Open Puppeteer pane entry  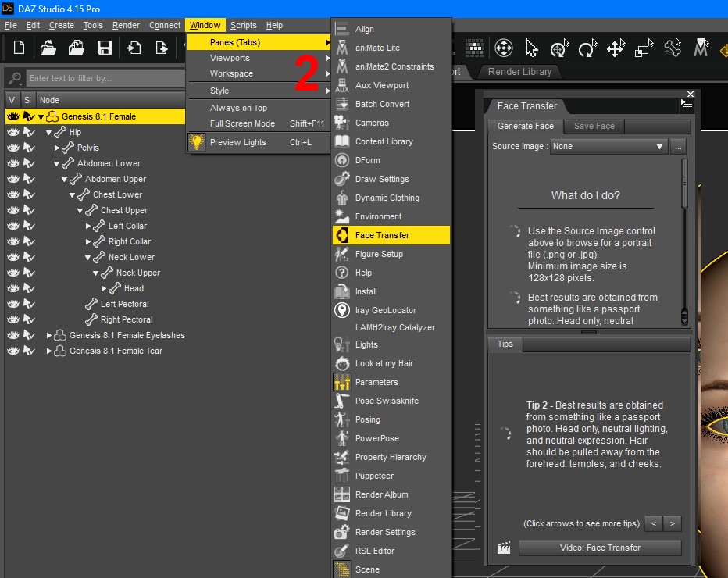[x=391, y=476]
